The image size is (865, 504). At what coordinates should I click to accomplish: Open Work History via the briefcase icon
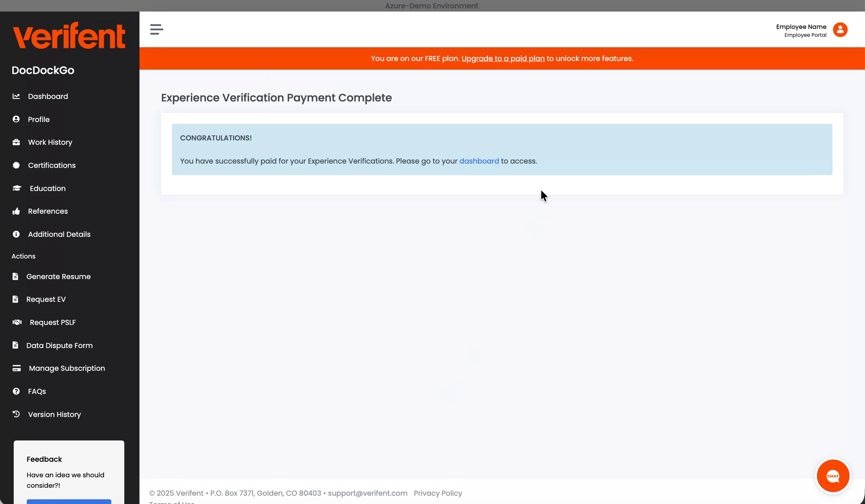pos(17,142)
